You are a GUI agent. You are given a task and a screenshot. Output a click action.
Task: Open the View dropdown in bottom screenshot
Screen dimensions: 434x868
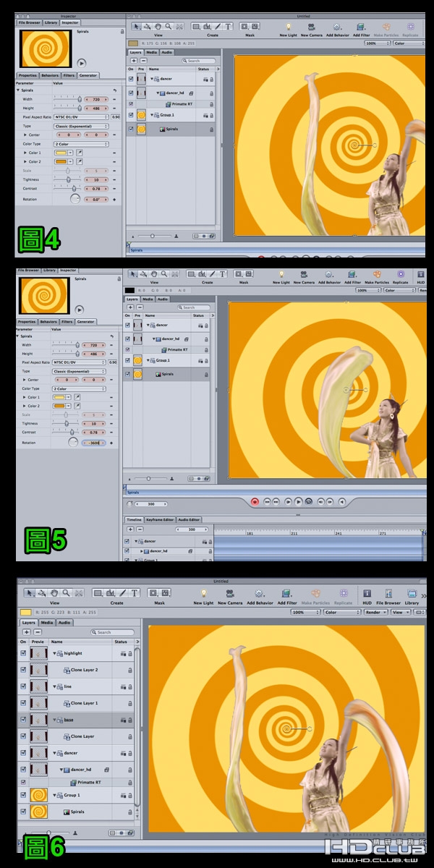point(401,612)
